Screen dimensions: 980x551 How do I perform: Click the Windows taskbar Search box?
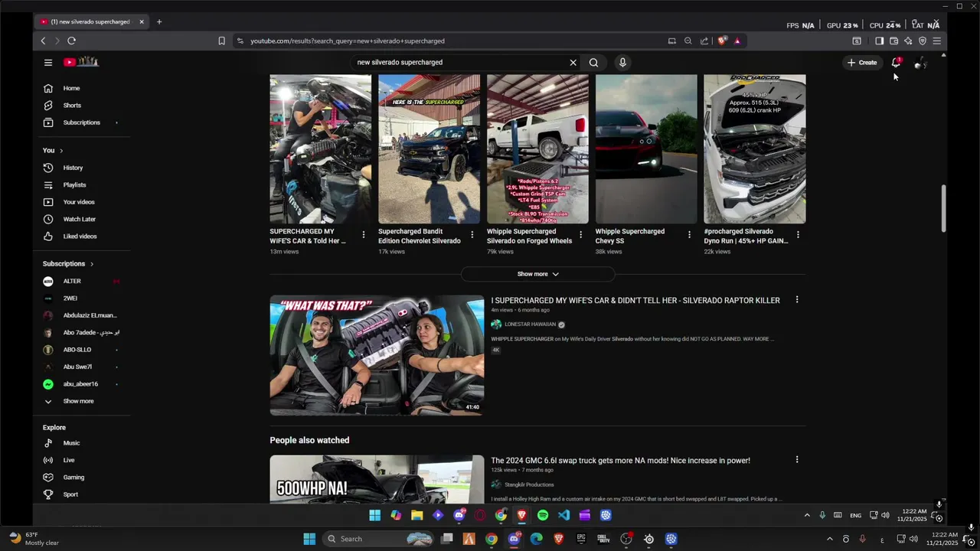(379, 540)
